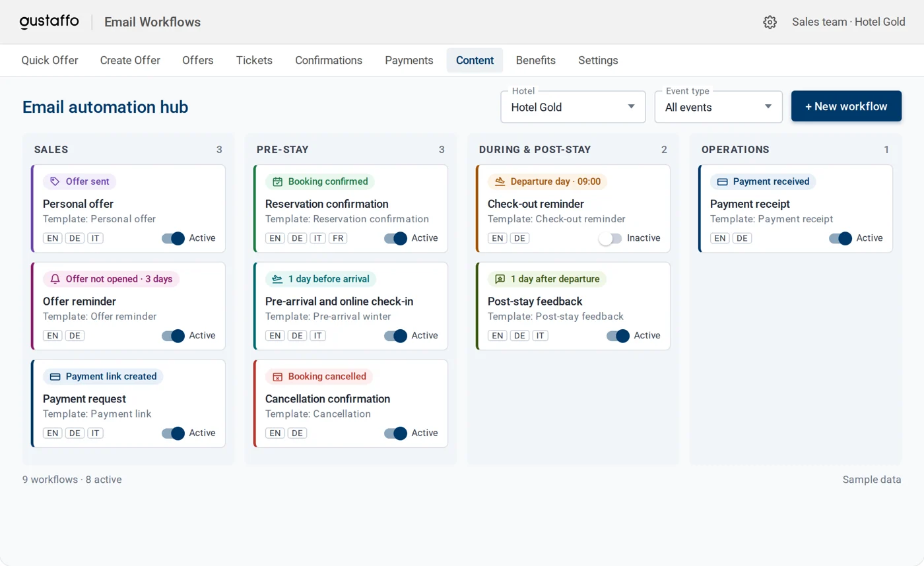Screen dimensions: 924x566
Task: Click Template: Payment link text
Action: (x=97, y=414)
